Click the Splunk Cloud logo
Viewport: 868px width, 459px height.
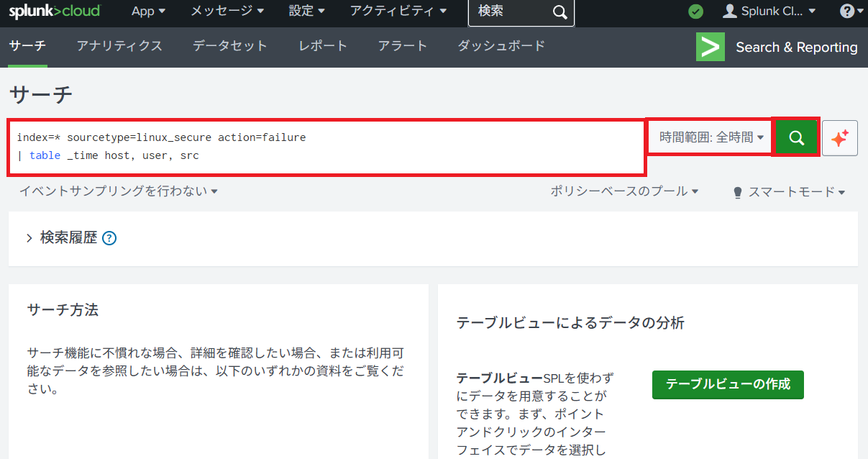coord(55,12)
